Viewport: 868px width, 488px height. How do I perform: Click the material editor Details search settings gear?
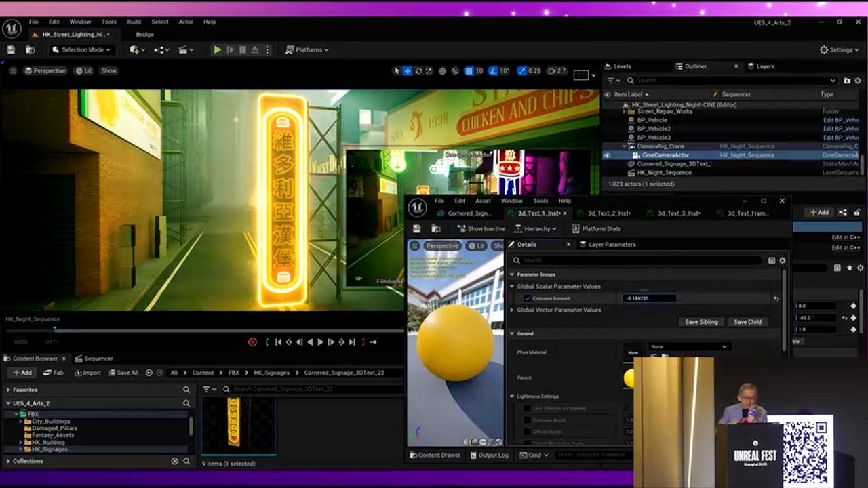pyautogui.click(x=783, y=260)
